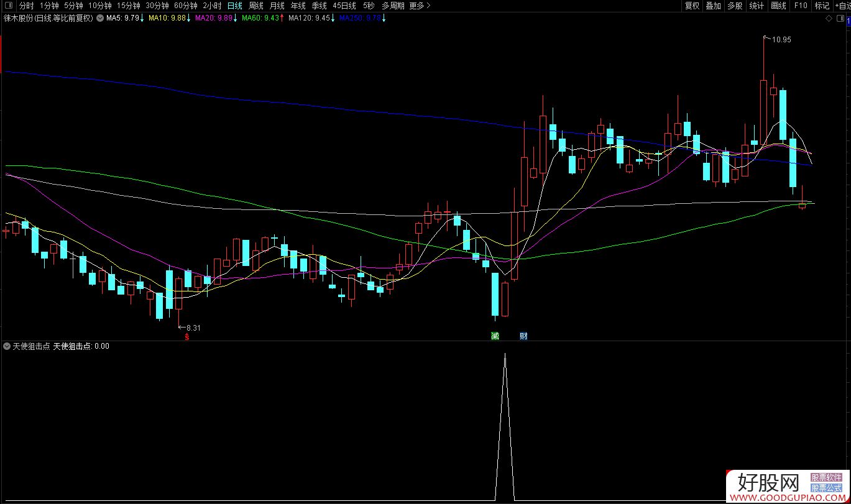The width and height of the screenshot is (851, 504).
Task: Select the 30分钟 period tab
Action: (157, 6)
